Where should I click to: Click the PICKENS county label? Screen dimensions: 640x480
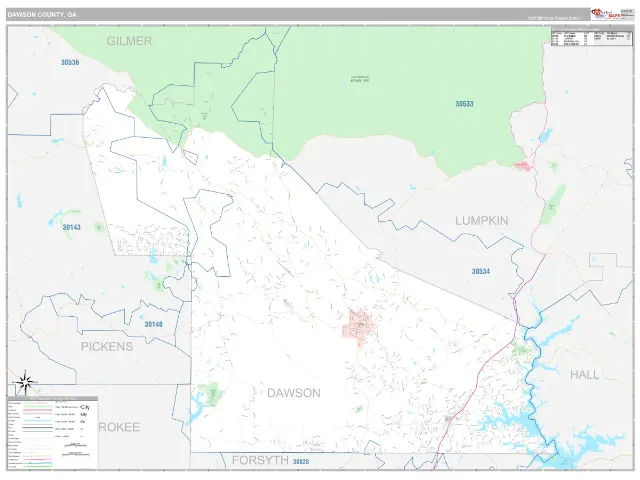(x=107, y=347)
